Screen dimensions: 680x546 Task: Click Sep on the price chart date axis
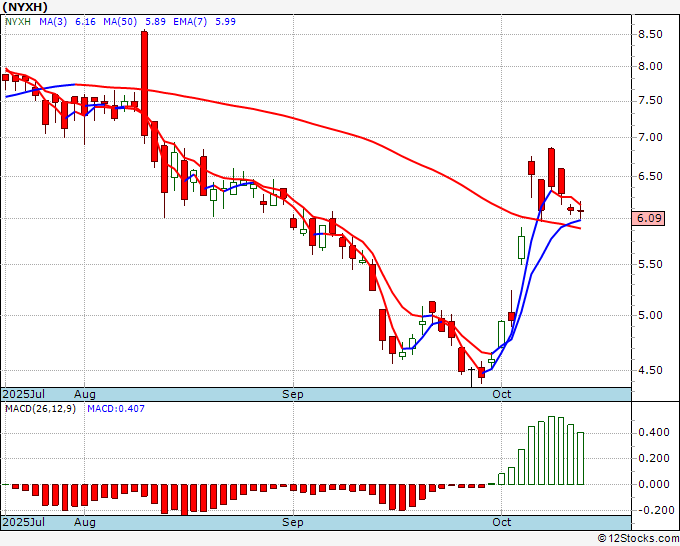(x=293, y=394)
